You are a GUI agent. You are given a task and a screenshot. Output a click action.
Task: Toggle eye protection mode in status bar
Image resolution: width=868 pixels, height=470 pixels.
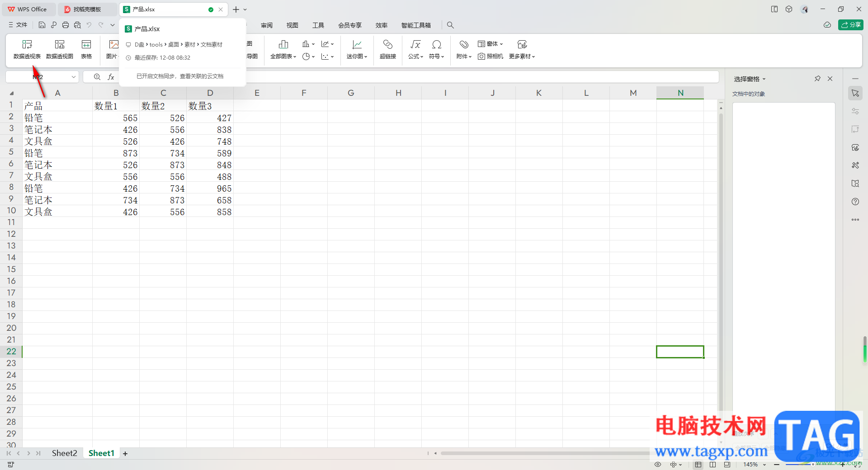click(x=658, y=464)
